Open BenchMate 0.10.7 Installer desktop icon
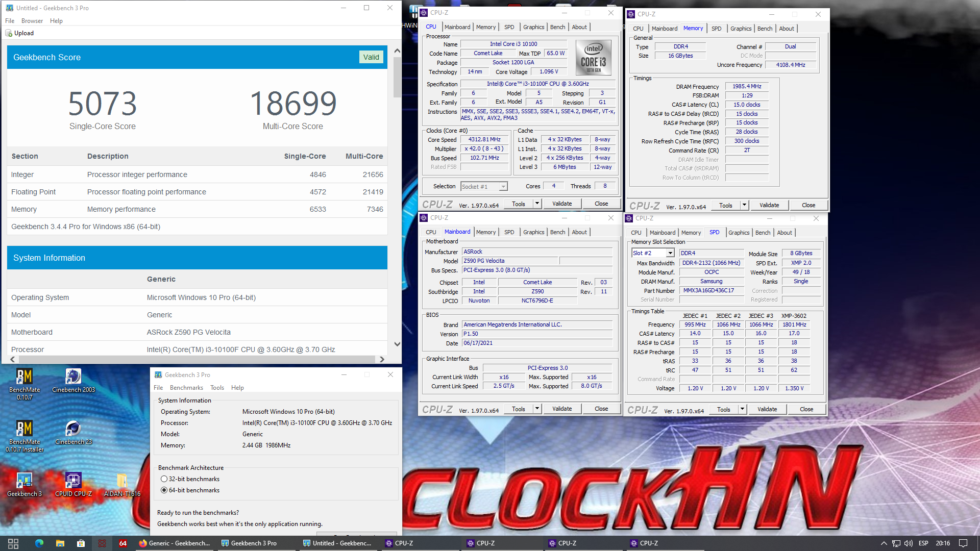The height and width of the screenshot is (551, 980). 24,436
